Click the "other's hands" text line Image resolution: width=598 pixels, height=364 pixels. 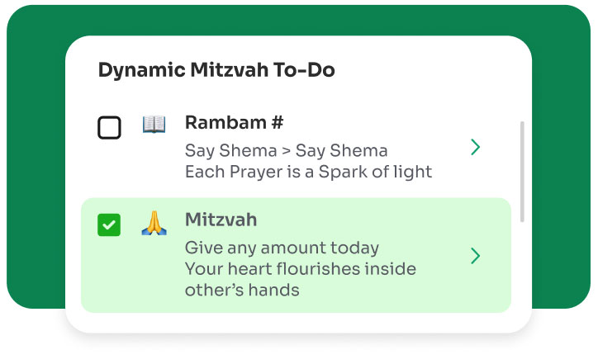(241, 291)
